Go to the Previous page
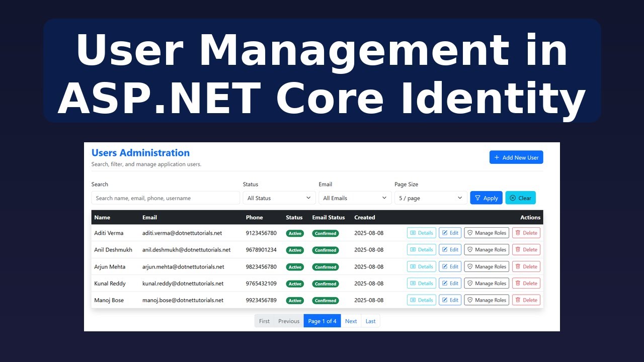The width and height of the screenshot is (644, 362). click(x=289, y=321)
